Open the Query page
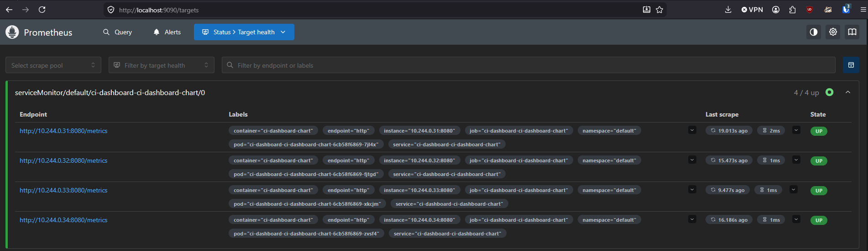This screenshot has width=868, height=251. pos(117,32)
